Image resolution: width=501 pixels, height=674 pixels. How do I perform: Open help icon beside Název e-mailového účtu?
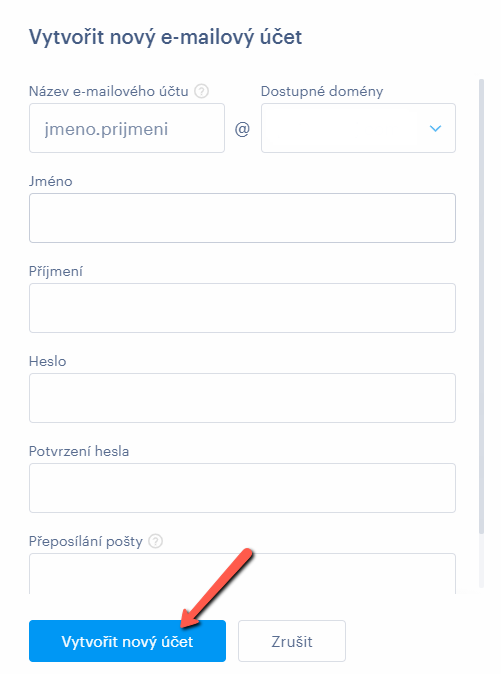tap(202, 91)
